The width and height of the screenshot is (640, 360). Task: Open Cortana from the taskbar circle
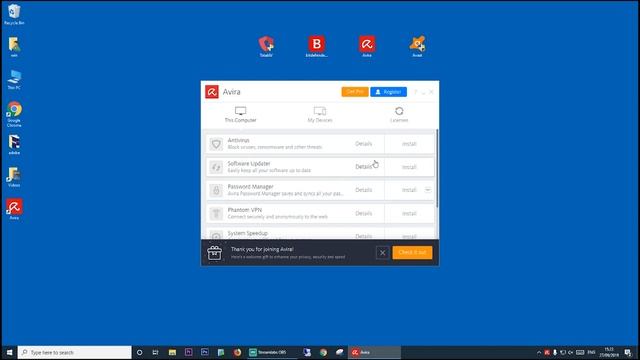coord(140,352)
